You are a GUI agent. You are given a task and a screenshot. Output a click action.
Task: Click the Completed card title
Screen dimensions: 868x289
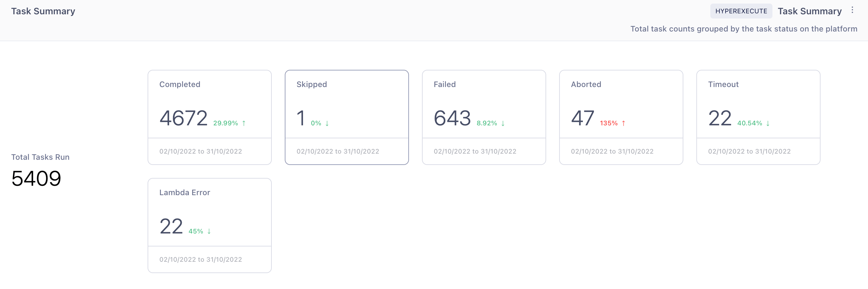click(x=179, y=84)
